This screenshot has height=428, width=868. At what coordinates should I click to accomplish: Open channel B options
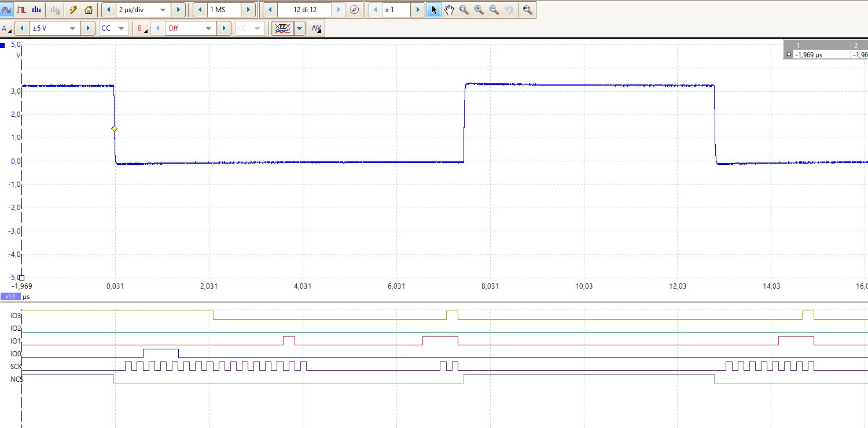(141, 28)
